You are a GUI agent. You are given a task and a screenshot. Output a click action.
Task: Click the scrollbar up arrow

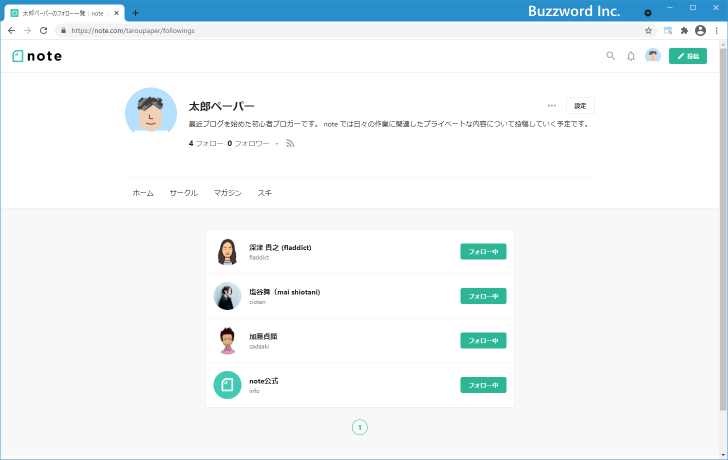coord(723,45)
